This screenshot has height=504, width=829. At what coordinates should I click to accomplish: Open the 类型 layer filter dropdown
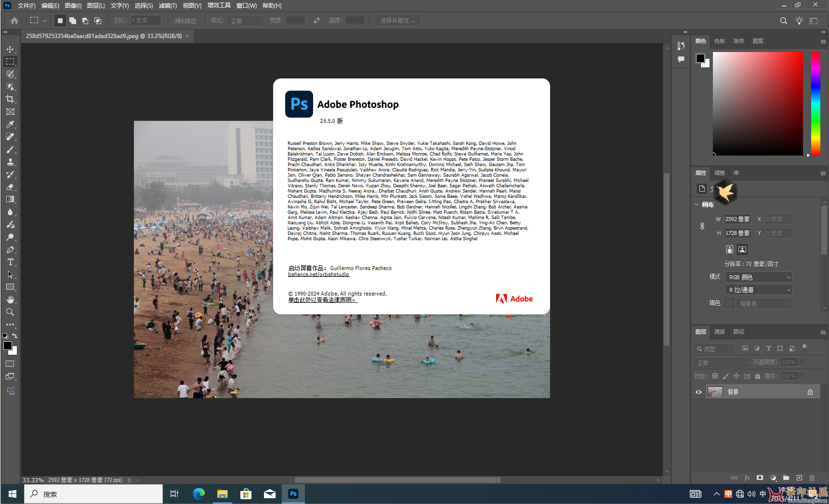point(714,349)
